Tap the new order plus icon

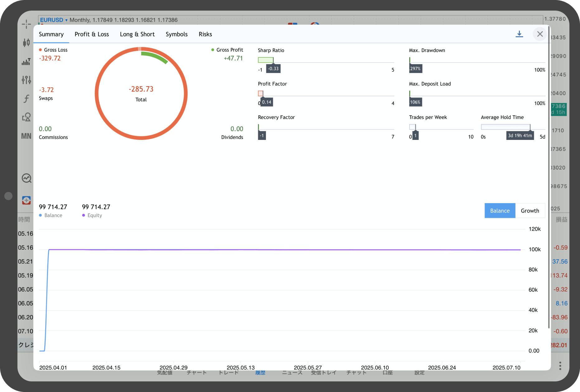26,200
